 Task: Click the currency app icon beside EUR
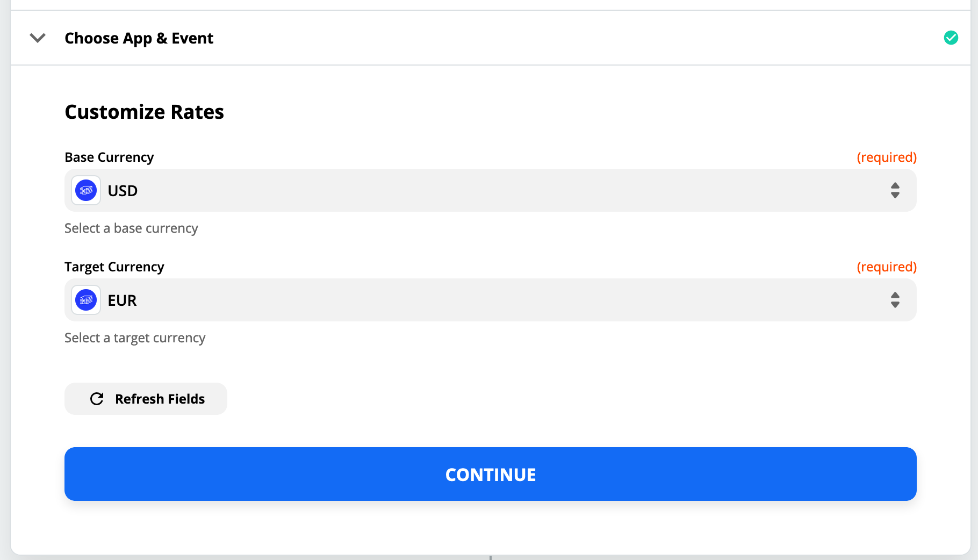[85, 300]
